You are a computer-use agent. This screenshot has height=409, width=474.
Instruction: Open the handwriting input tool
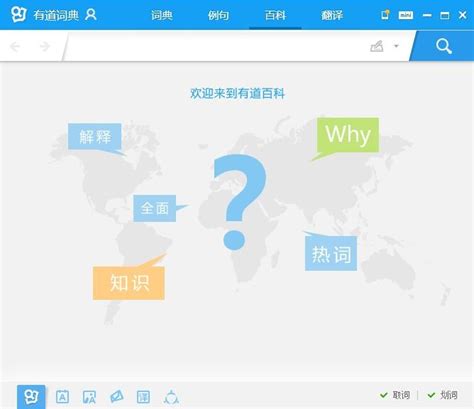(x=377, y=46)
